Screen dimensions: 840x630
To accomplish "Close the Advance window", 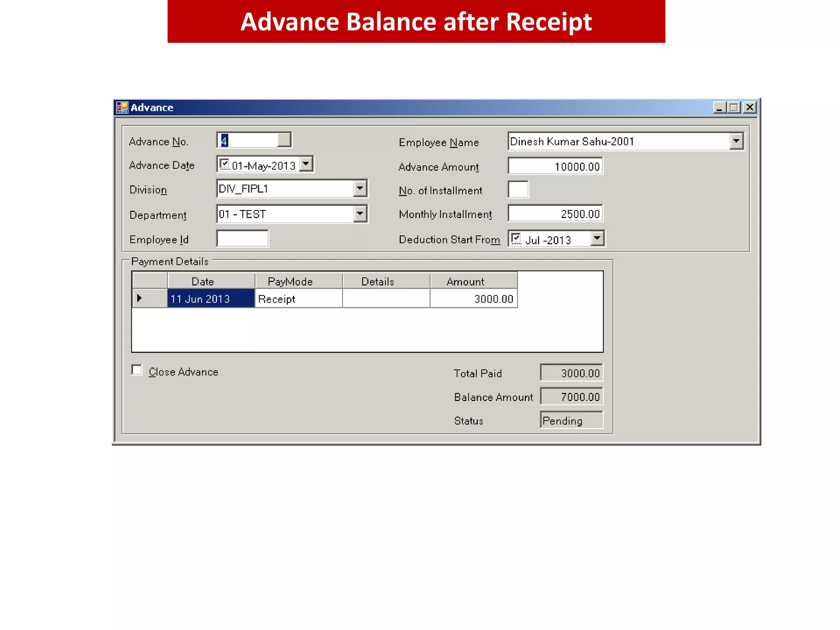I will click(x=750, y=107).
